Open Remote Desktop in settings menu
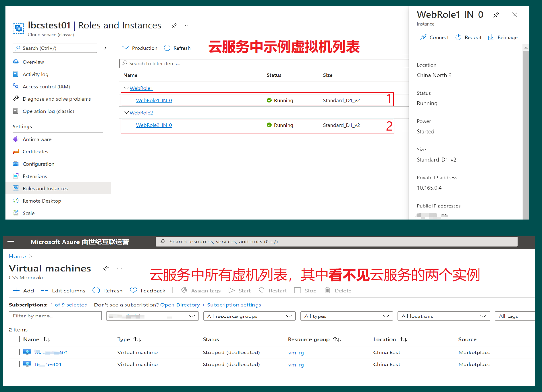This screenshot has width=542, height=392. 42,201
